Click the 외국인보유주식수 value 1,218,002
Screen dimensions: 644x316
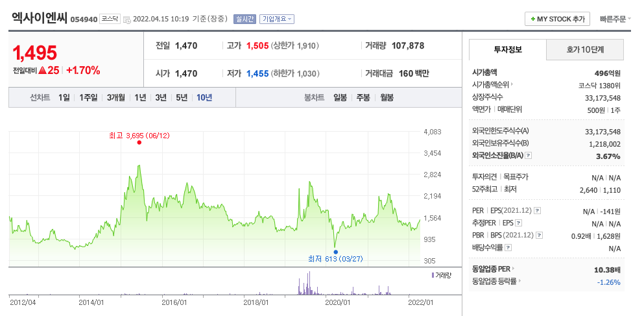603,144
